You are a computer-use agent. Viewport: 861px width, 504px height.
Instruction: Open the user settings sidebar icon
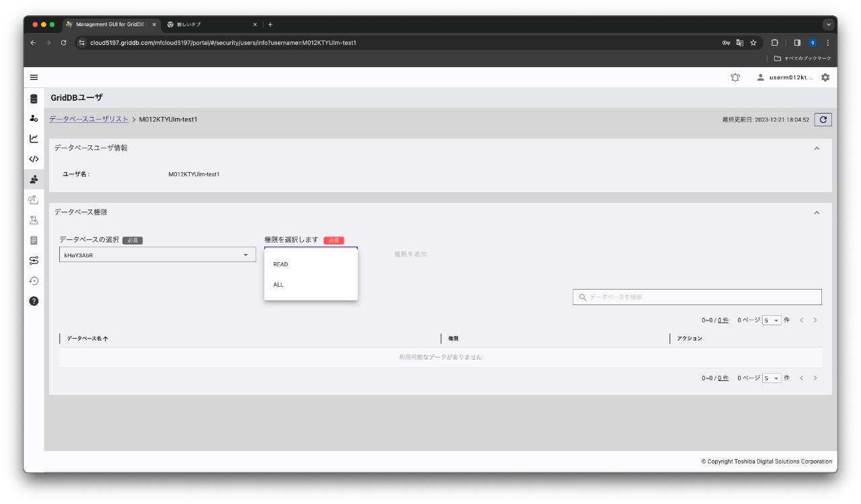[x=34, y=118]
